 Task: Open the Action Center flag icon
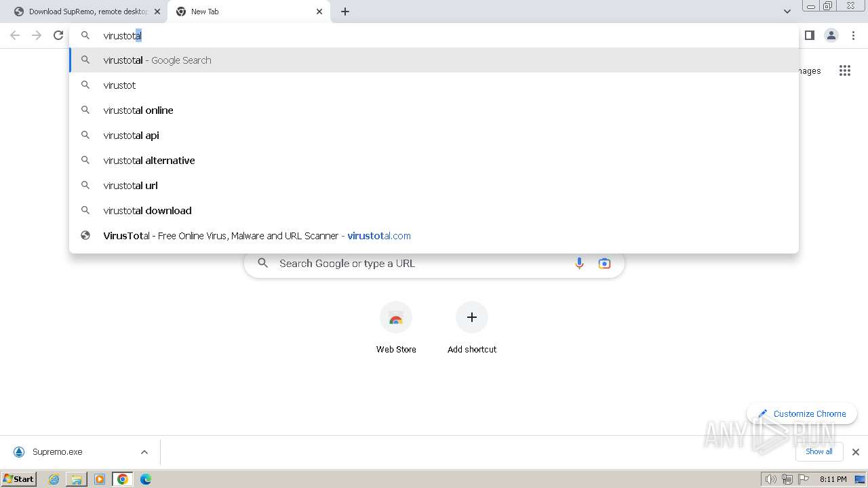click(x=804, y=479)
